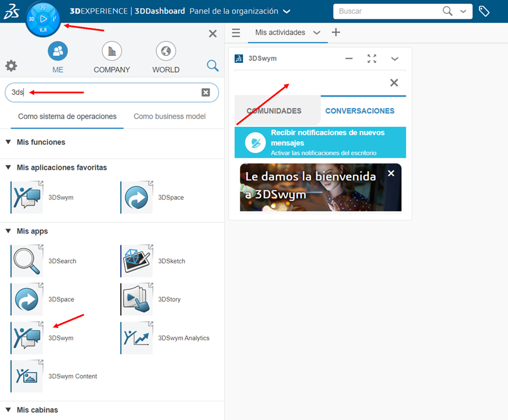Collapse Mis funciones section

[x=8, y=142]
